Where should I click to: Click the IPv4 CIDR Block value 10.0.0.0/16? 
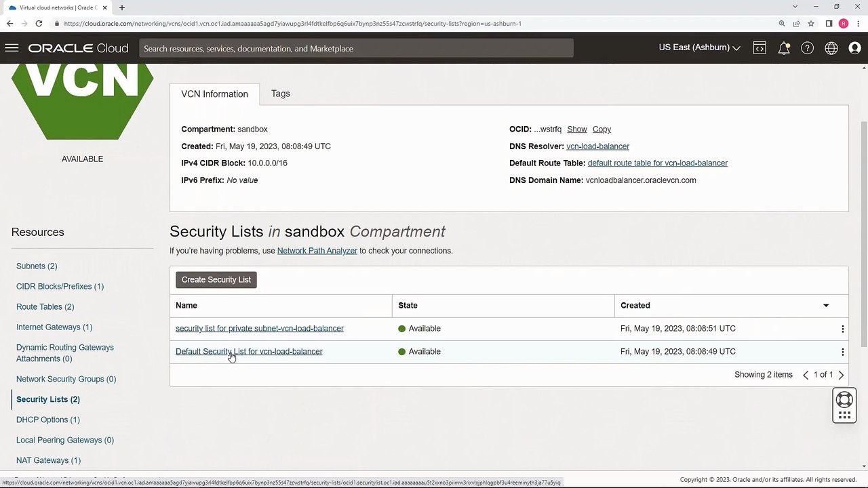(267, 163)
